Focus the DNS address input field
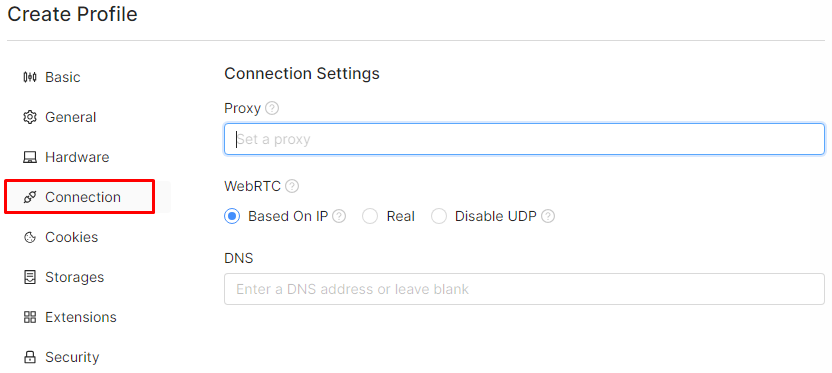The image size is (832, 373). point(524,289)
